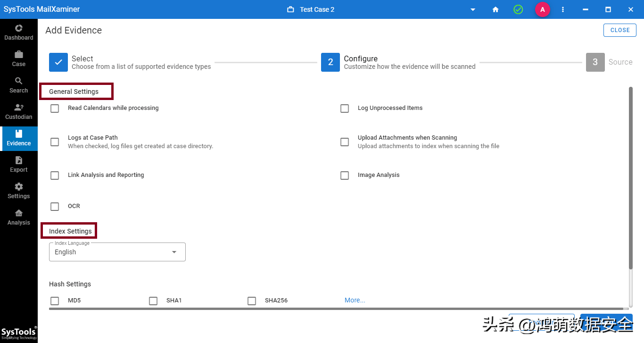This screenshot has width=644, height=343.
Task: Click the More... hash settings link
Action: pos(355,300)
